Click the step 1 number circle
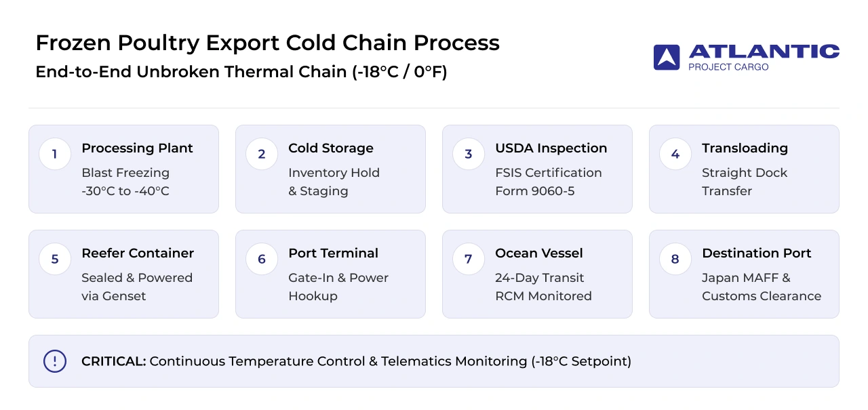The height and width of the screenshot is (410, 868). (x=55, y=155)
